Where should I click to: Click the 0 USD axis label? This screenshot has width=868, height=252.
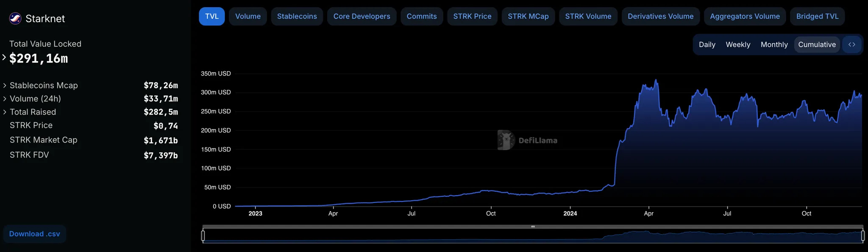point(222,206)
